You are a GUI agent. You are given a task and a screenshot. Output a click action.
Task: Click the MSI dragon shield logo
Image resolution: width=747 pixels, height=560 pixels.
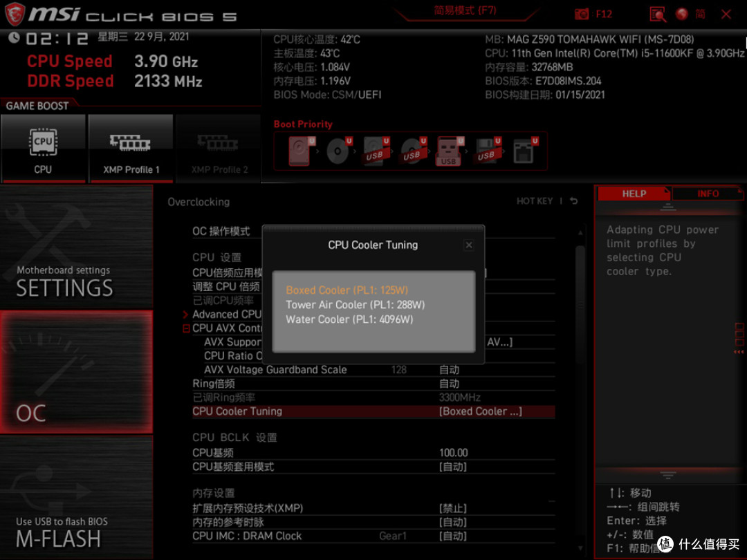[15, 14]
